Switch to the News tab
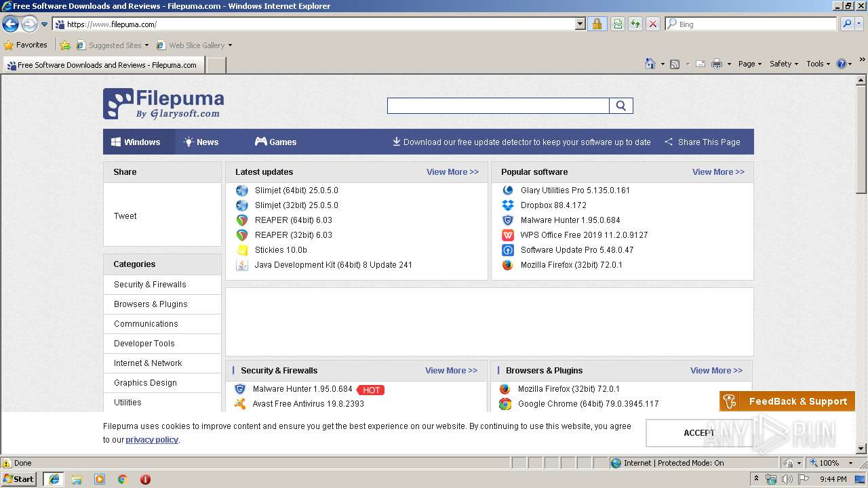The height and width of the screenshot is (488, 868). (x=201, y=142)
